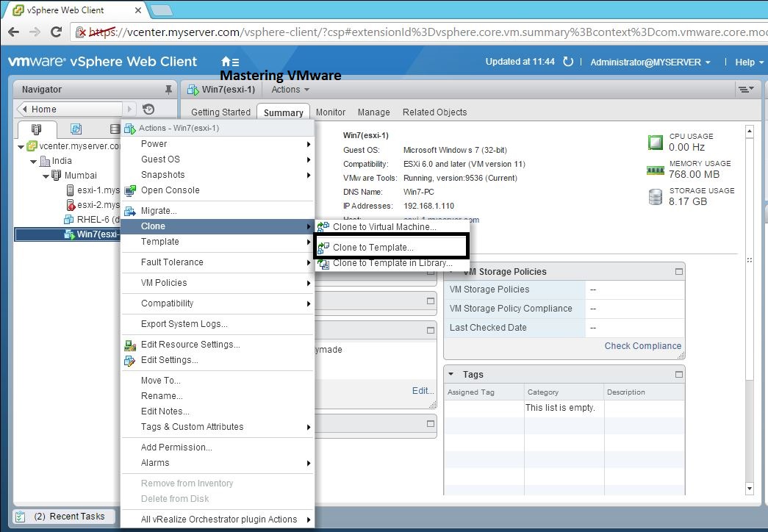Click the insecure HTTPS warning icon

82,32
